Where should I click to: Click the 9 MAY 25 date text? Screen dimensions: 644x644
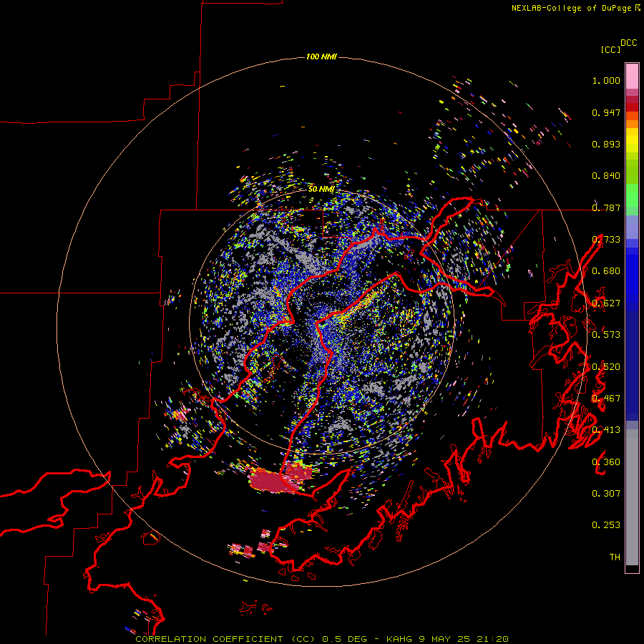tap(446, 639)
